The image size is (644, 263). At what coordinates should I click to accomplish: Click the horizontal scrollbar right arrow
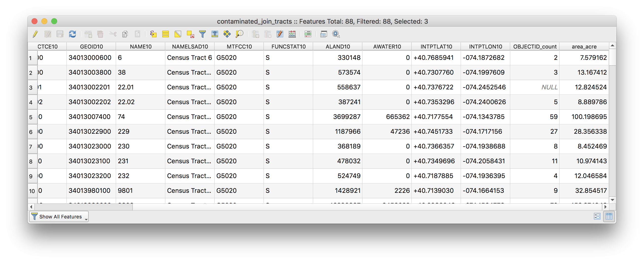pyautogui.click(x=605, y=207)
